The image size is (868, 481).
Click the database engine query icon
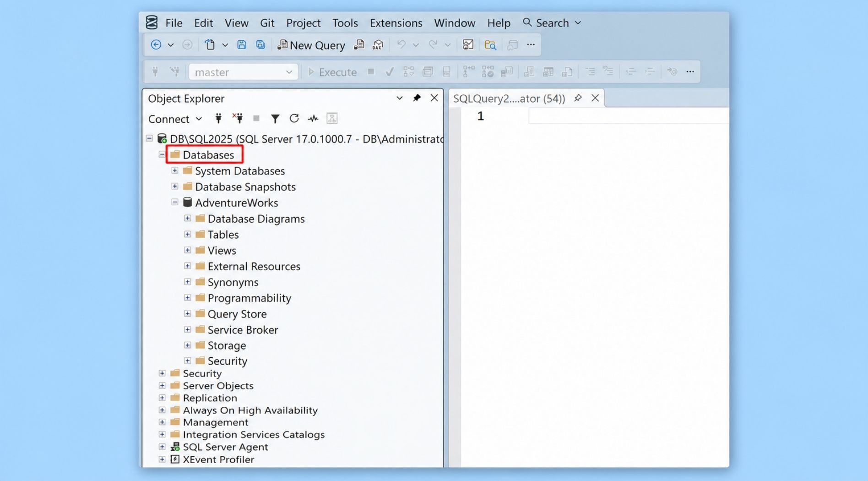pyautogui.click(x=359, y=44)
